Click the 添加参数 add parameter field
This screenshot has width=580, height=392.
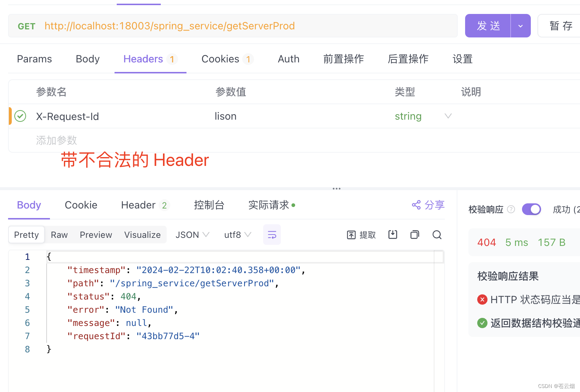56,140
